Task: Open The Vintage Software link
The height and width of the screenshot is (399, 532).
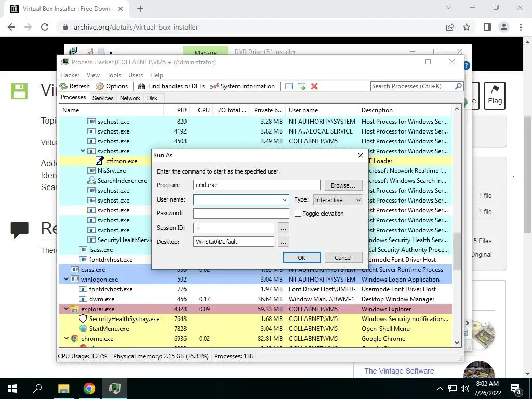Action: [399, 371]
